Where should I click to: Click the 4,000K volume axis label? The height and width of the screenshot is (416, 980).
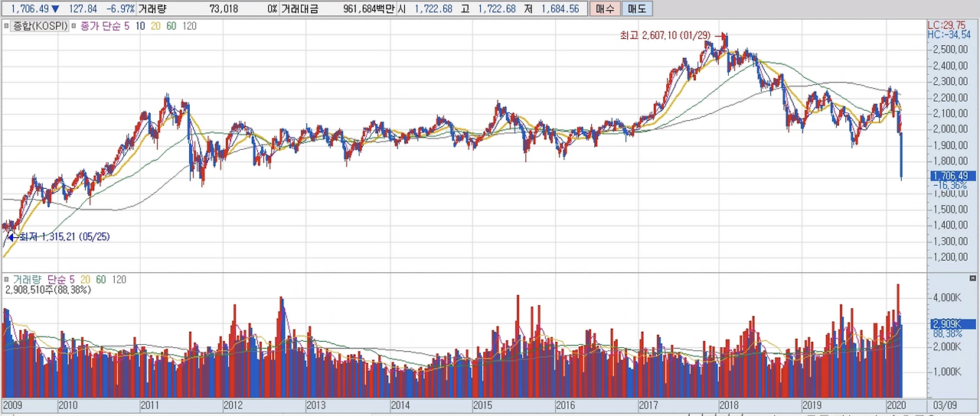[946, 297]
